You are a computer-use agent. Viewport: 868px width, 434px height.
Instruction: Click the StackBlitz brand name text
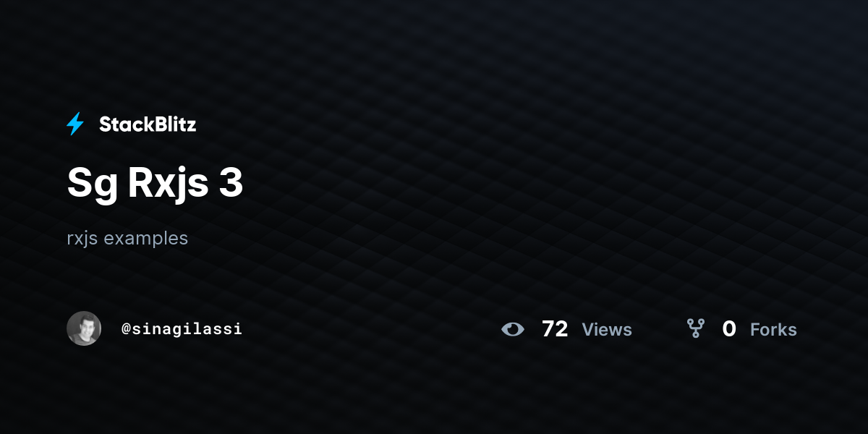[x=148, y=124]
